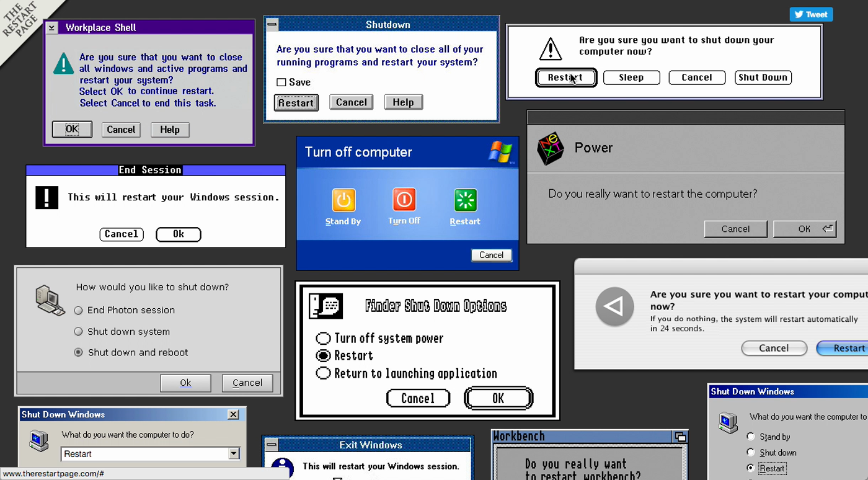
Task: Click the monitor icon in Shut Down Windows dropdown dialog
Action: (38, 440)
